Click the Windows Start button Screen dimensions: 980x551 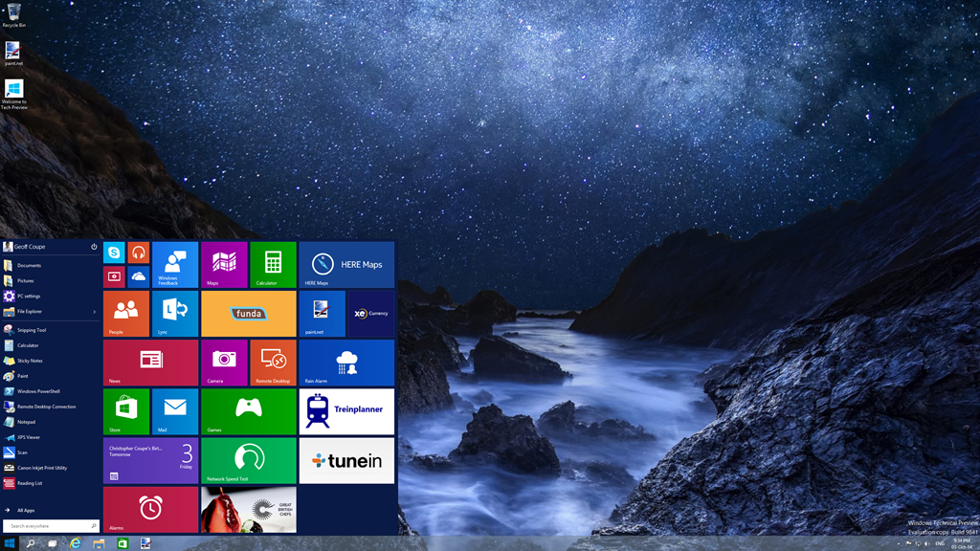pos(10,543)
